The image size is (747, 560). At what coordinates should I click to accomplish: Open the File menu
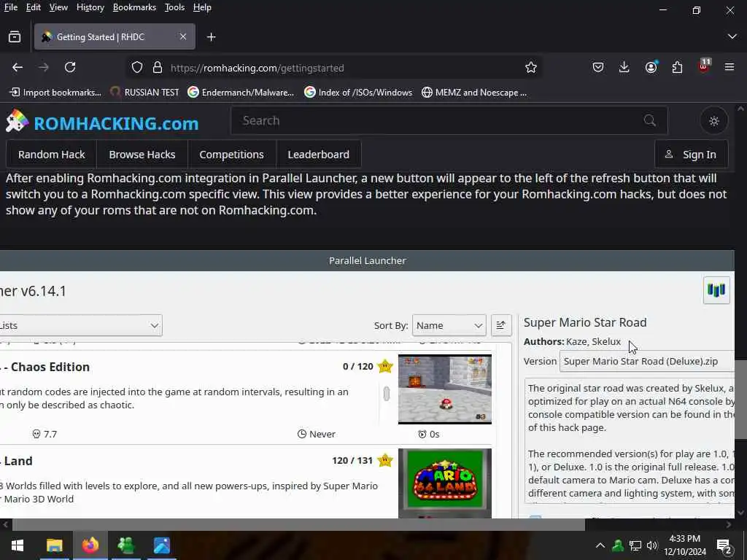(x=10, y=7)
